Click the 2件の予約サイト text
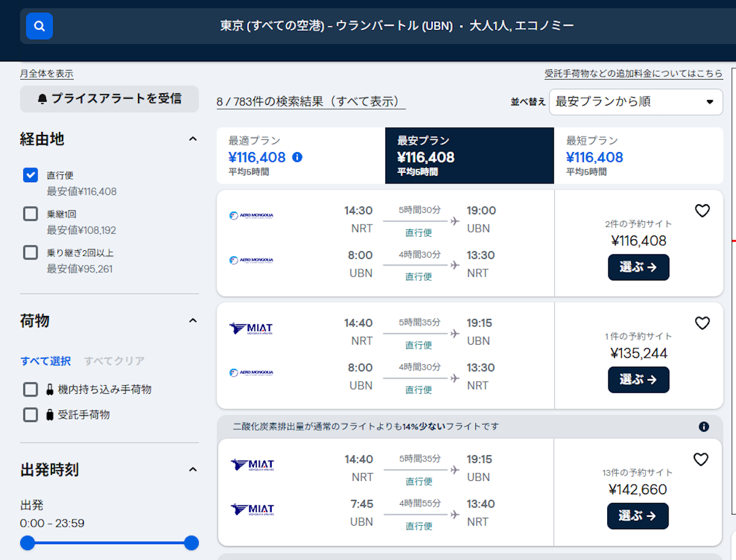The height and width of the screenshot is (560, 736). coord(638,224)
